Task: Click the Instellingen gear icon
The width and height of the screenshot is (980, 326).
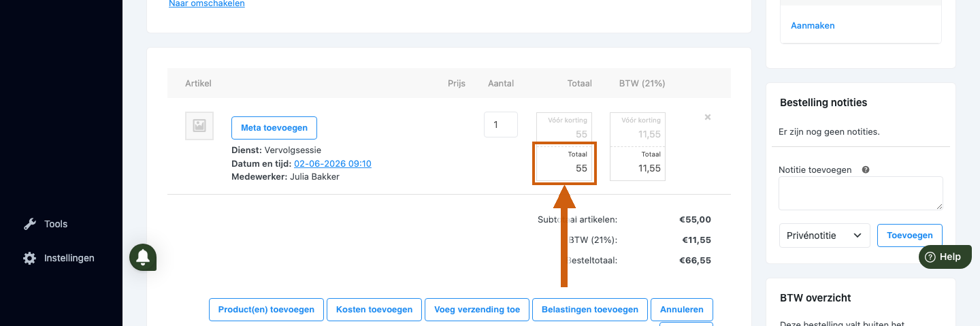Action: tap(29, 258)
